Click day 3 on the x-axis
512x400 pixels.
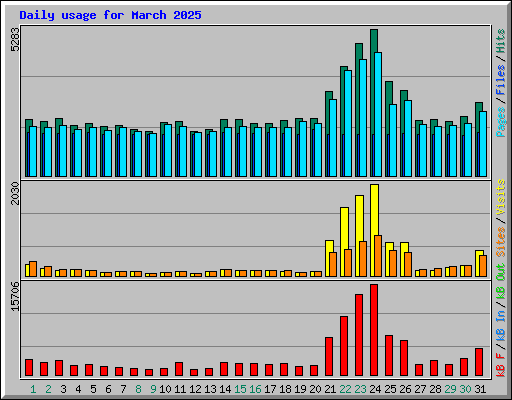pyautogui.click(x=63, y=389)
